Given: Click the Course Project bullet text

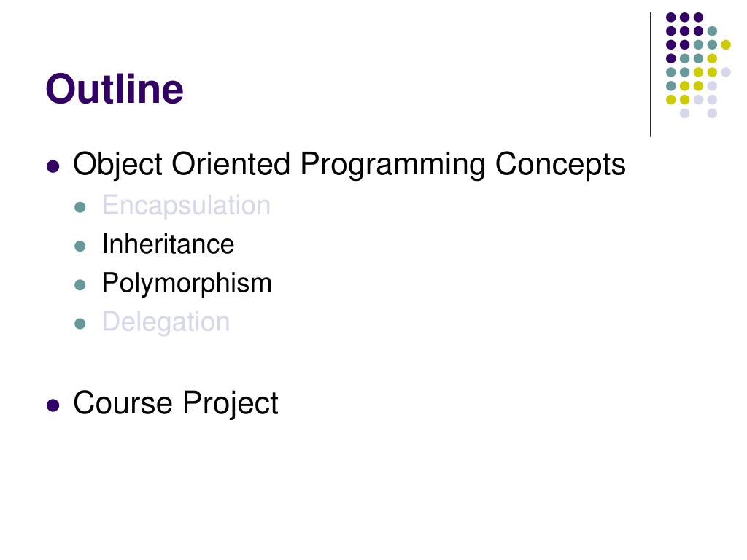Looking at the screenshot, I should pos(175,404).
